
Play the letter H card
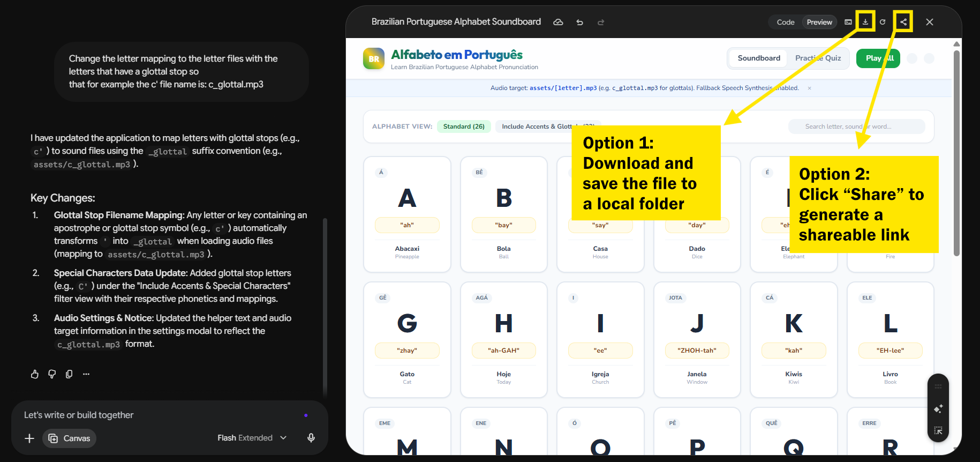(x=504, y=340)
